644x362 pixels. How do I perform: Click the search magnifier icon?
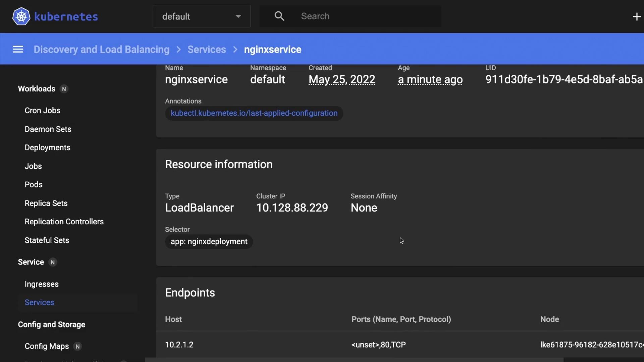tap(279, 16)
